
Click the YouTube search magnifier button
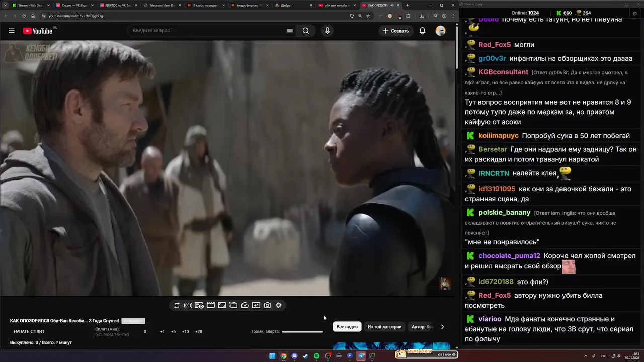coord(306,31)
